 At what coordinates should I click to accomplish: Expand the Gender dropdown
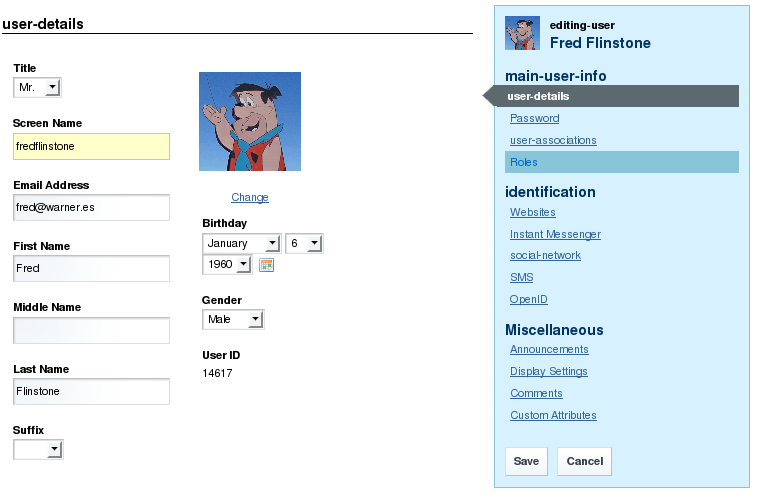[233, 319]
